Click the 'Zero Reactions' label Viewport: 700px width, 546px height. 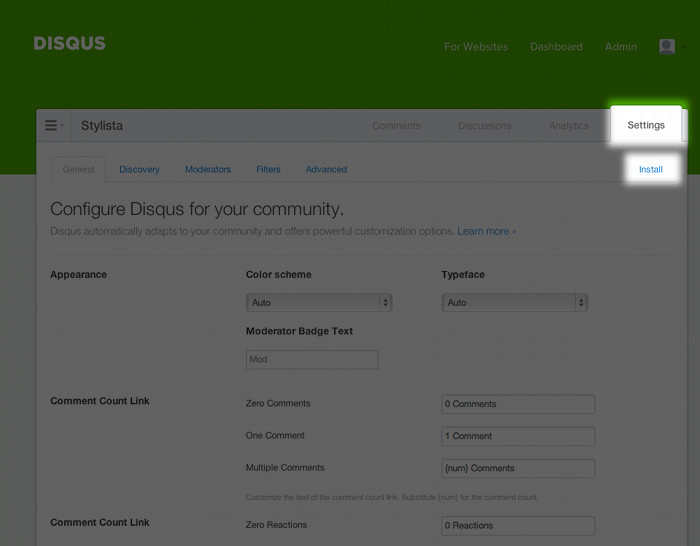pos(276,525)
